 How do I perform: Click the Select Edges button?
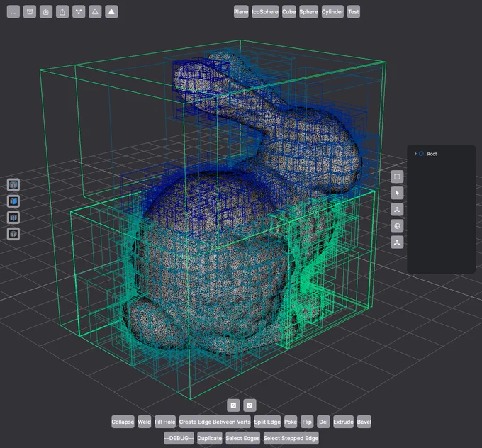pyautogui.click(x=243, y=438)
